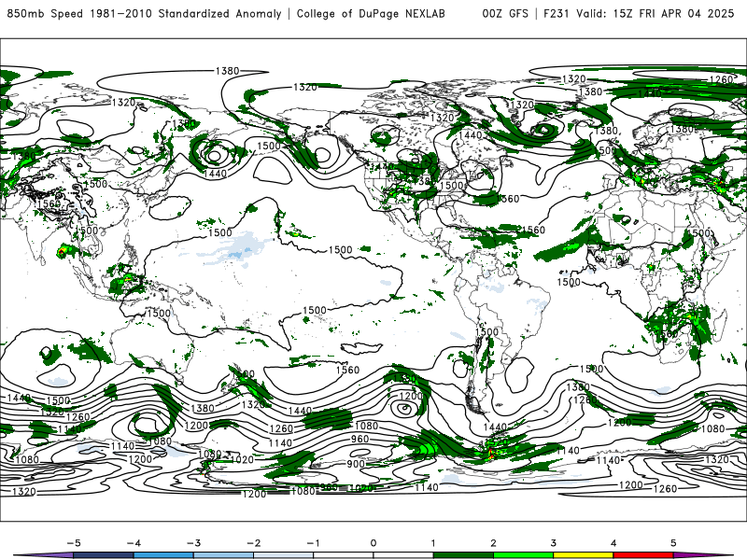Click the colorbar tick label "-1"
This screenshot has width=747, height=560.
click(x=314, y=543)
